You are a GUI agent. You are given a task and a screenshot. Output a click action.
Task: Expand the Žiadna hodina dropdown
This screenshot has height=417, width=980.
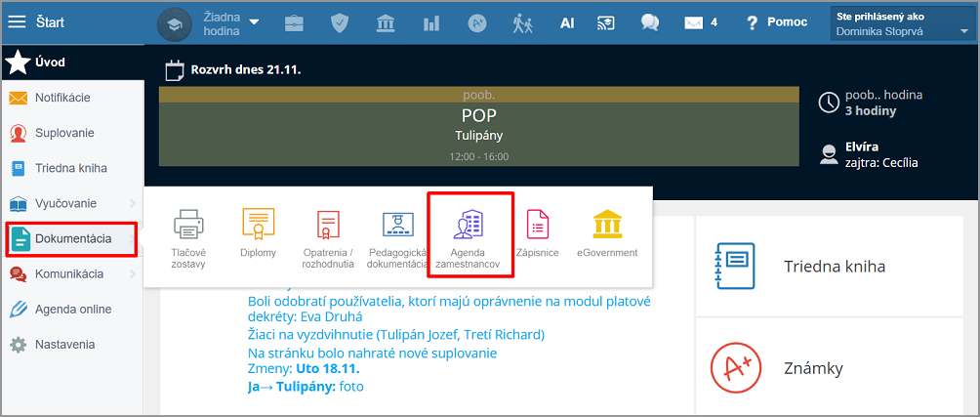tap(230, 22)
